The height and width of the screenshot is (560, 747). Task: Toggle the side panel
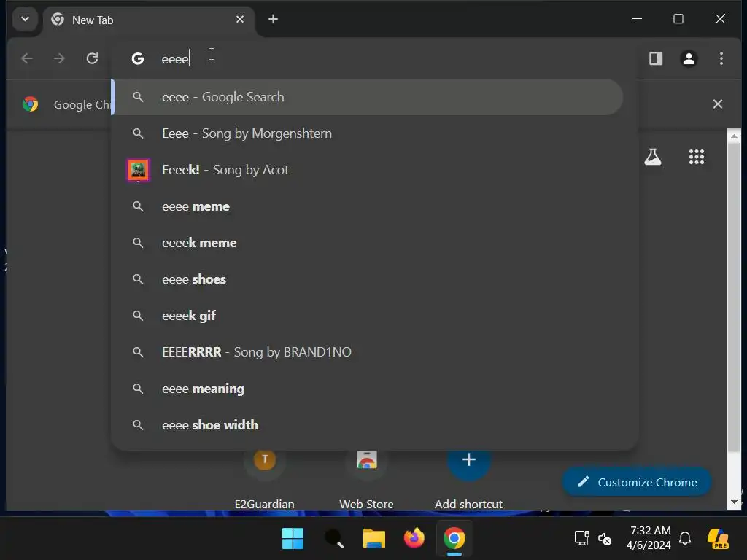[x=656, y=58]
